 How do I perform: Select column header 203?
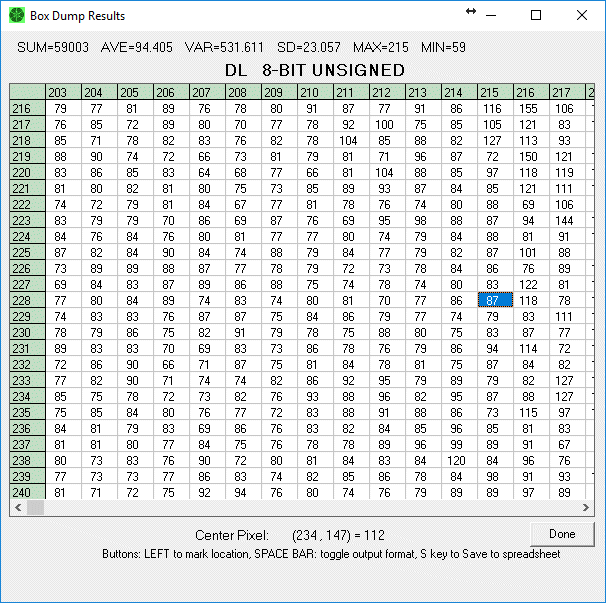click(58, 93)
